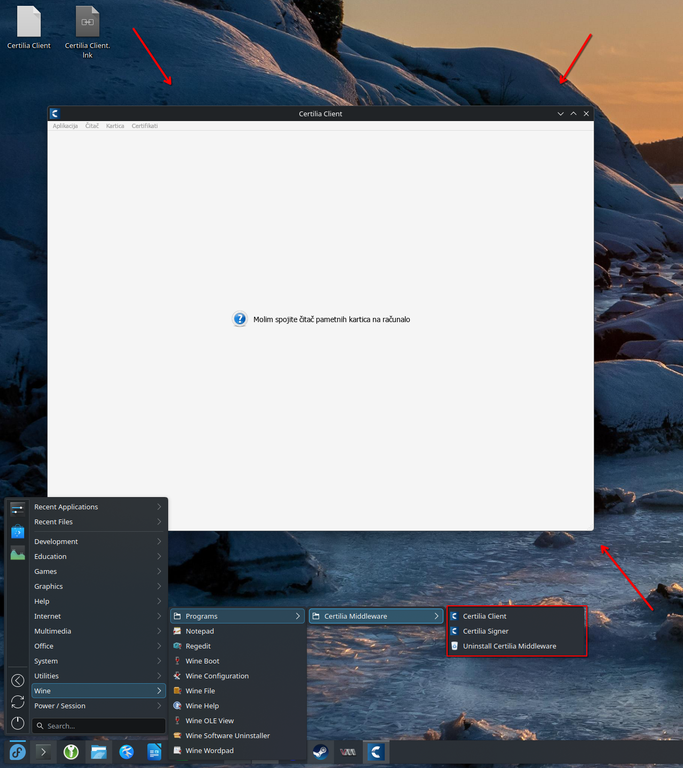Expand the Recent Applications category
Viewport: 683px width, 768px height.
pyautogui.click(x=98, y=507)
